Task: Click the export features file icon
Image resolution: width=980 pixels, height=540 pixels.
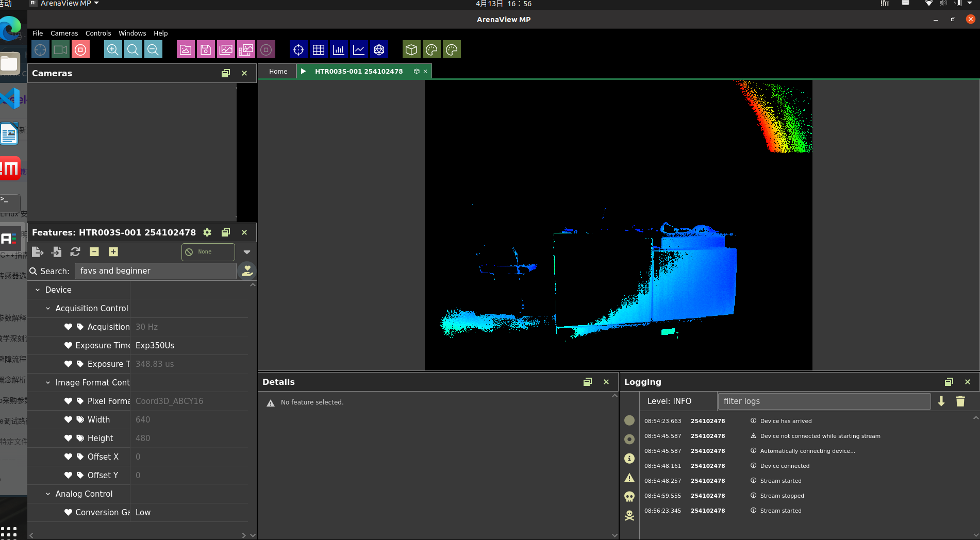Action: pyautogui.click(x=38, y=251)
